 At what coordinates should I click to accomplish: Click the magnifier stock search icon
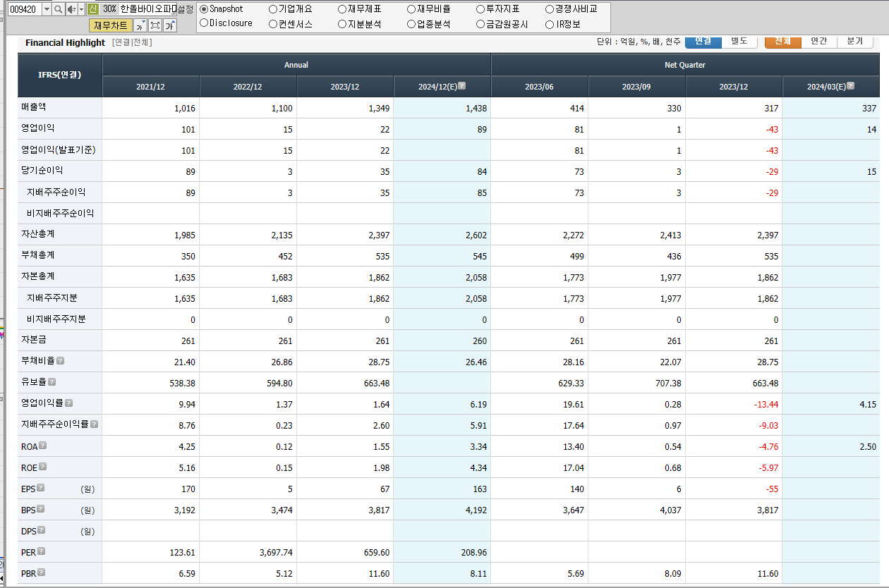[x=59, y=9]
